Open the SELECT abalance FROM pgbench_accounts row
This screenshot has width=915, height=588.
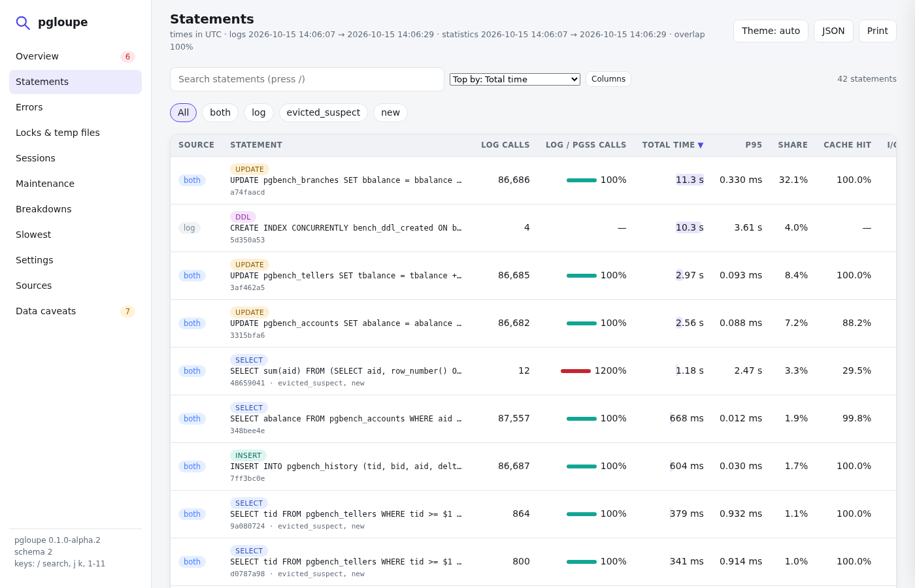pyautogui.click(x=533, y=419)
